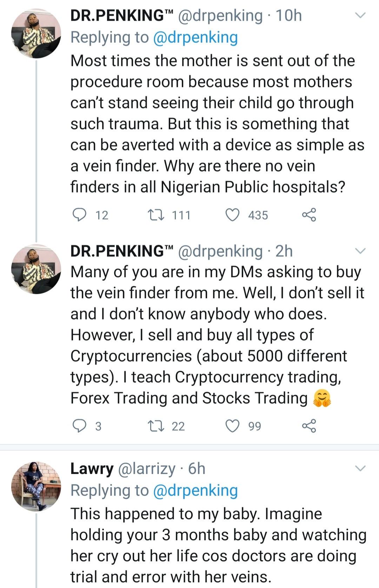This screenshot has height=588, width=379.
Task: Open the @drpenking link in Lawry's reply
Action: (195, 491)
